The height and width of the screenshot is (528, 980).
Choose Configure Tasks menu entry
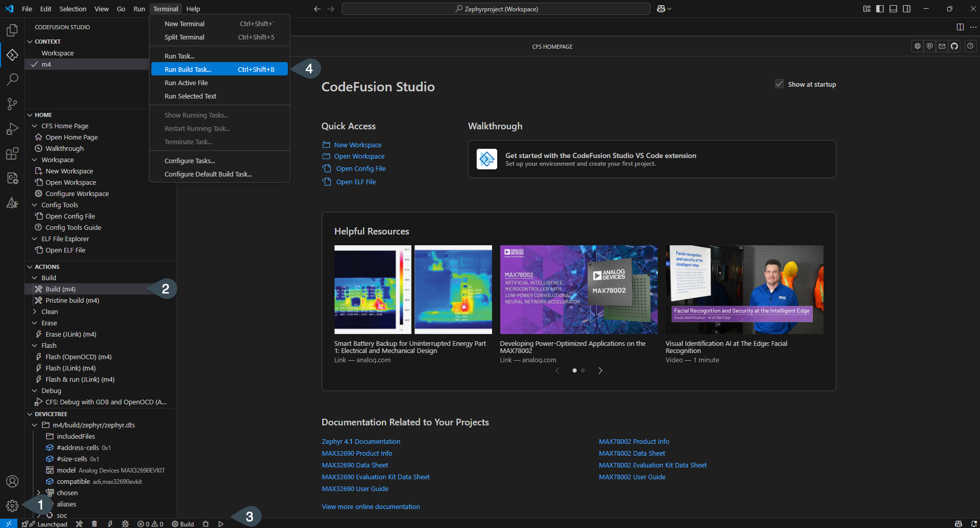tap(190, 161)
